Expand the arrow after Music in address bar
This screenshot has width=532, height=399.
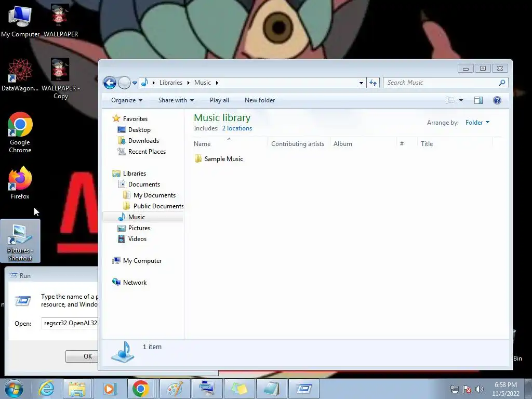(217, 83)
